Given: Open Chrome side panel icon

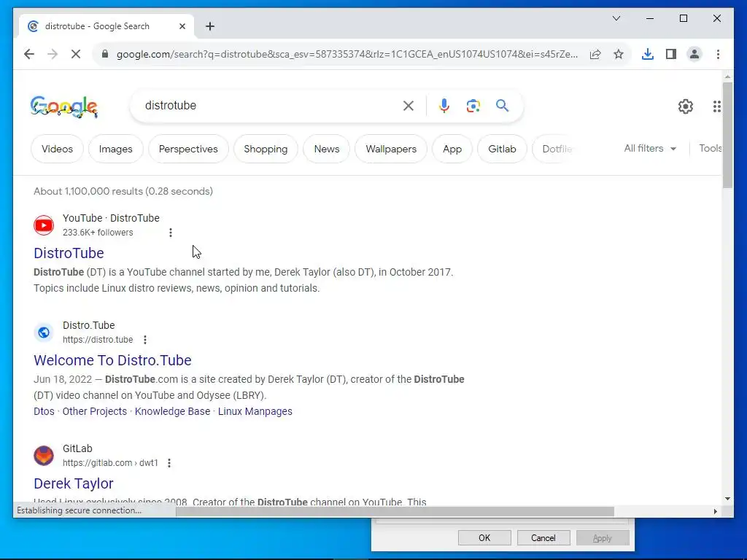Looking at the screenshot, I should (671, 54).
